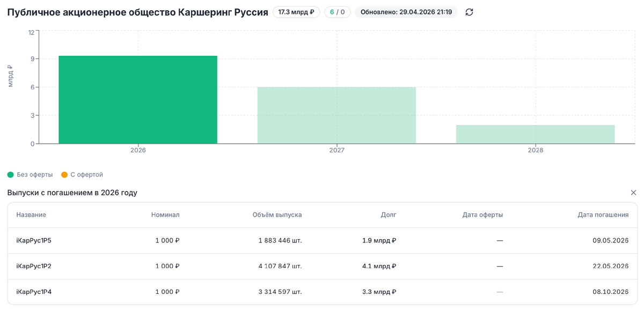Click the '1.9 млрд ₽' debt cell
This screenshot has width=644, height=310.
379,241
